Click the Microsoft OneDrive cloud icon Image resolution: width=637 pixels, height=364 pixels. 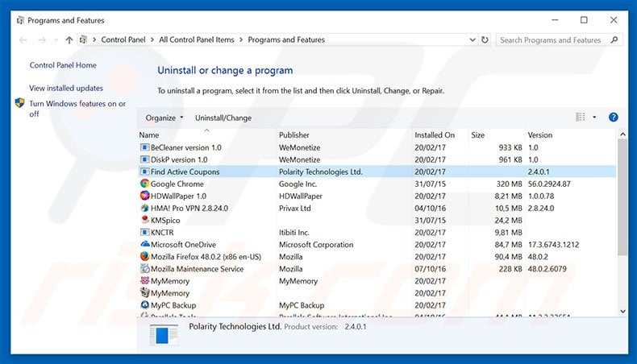coord(144,245)
